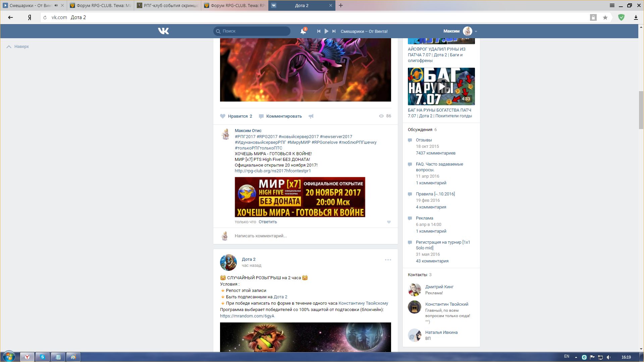Like the post via Нравится heart
644x362 pixels.
tap(236, 116)
